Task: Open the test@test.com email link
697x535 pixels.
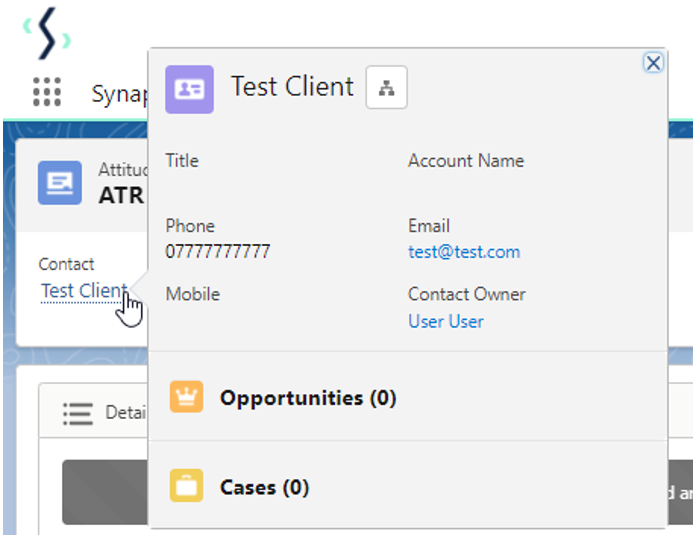Action: click(464, 252)
